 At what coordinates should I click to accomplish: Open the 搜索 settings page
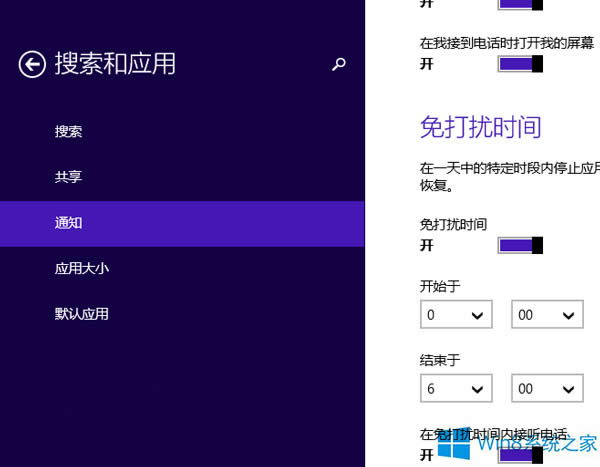click(x=69, y=132)
